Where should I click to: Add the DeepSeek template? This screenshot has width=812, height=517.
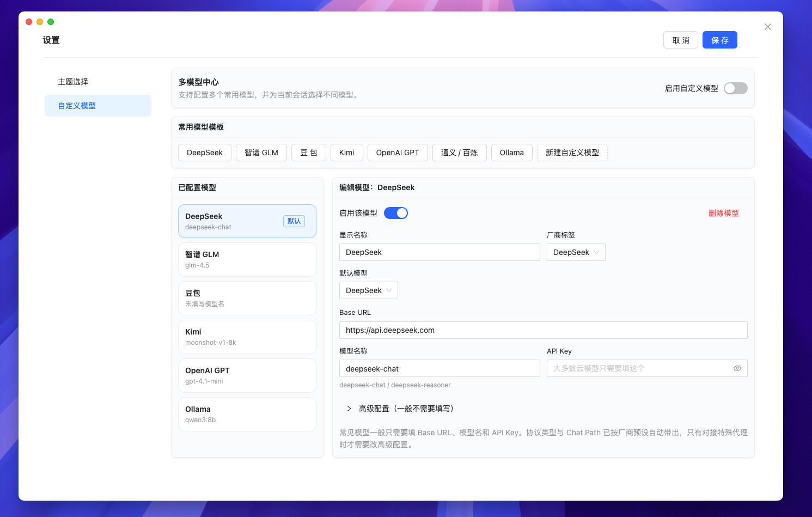pyautogui.click(x=205, y=153)
